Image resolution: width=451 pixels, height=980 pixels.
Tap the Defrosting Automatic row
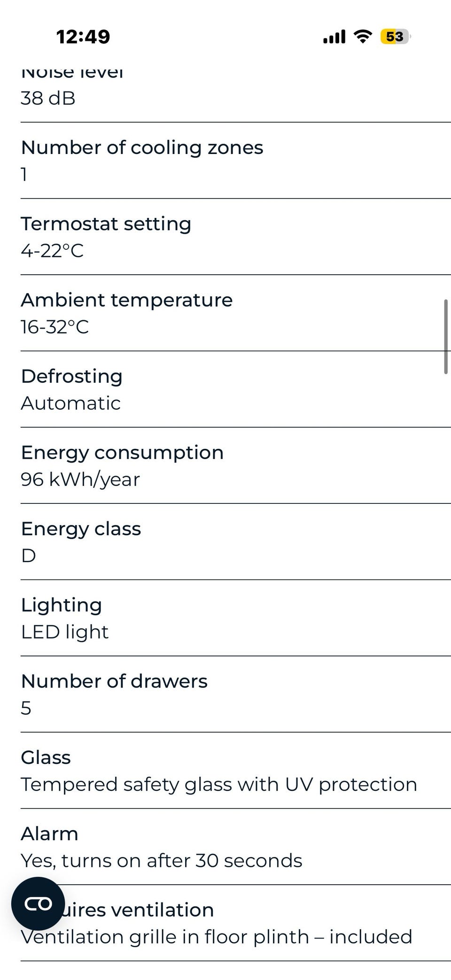tap(236, 389)
